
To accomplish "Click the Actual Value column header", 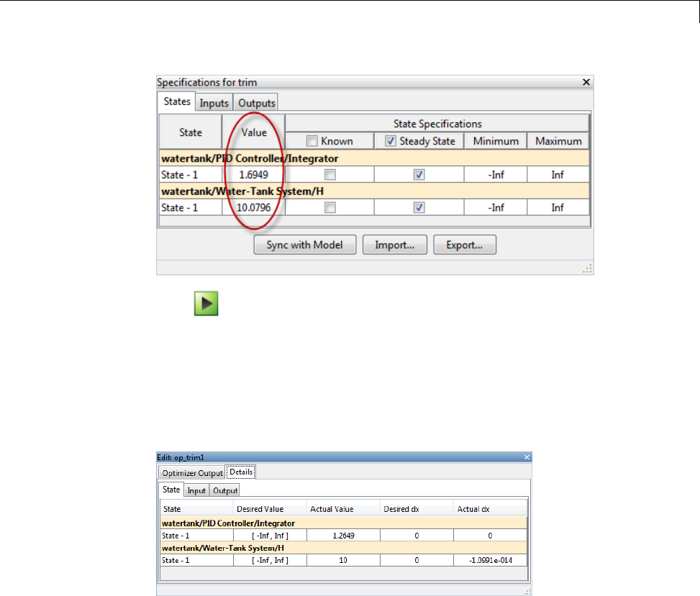I will [343, 509].
